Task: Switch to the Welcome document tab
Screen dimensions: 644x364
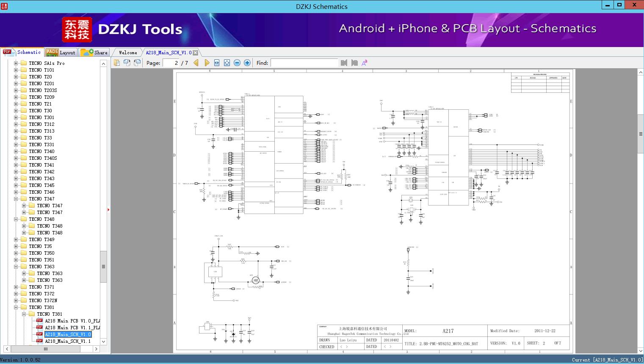Action: (x=128, y=53)
